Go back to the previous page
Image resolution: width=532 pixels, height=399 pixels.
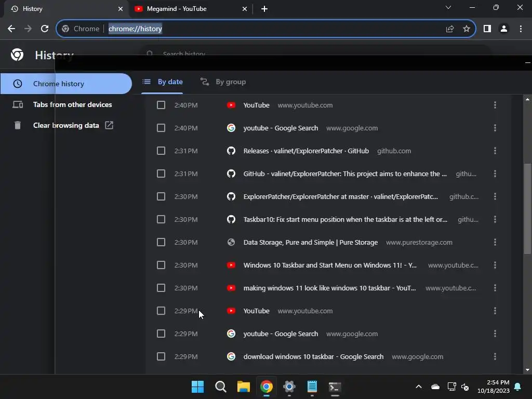tap(11, 29)
